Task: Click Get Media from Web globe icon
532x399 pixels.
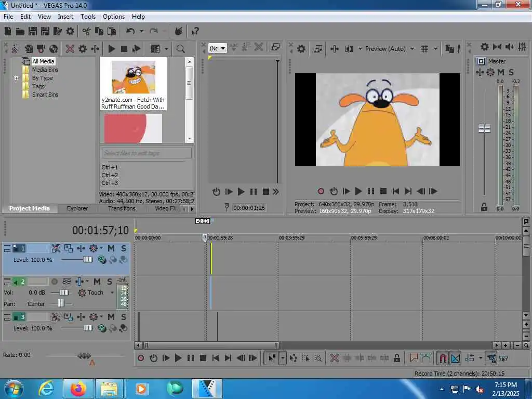Action: (x=54, y=49)
